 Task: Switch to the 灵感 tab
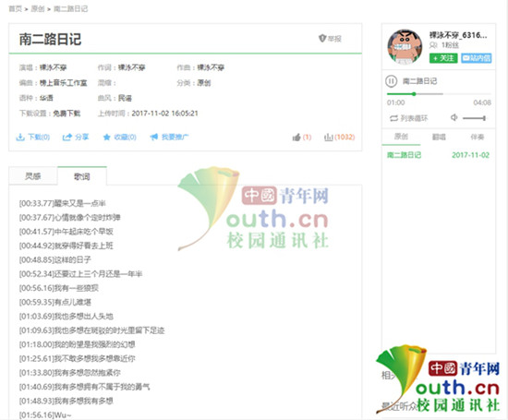point(33,176)
